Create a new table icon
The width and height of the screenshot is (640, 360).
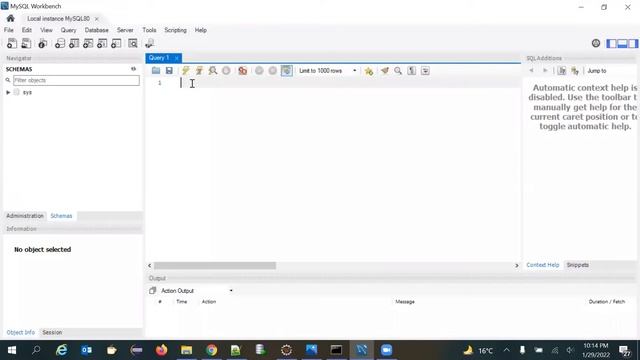coord(74,43)
